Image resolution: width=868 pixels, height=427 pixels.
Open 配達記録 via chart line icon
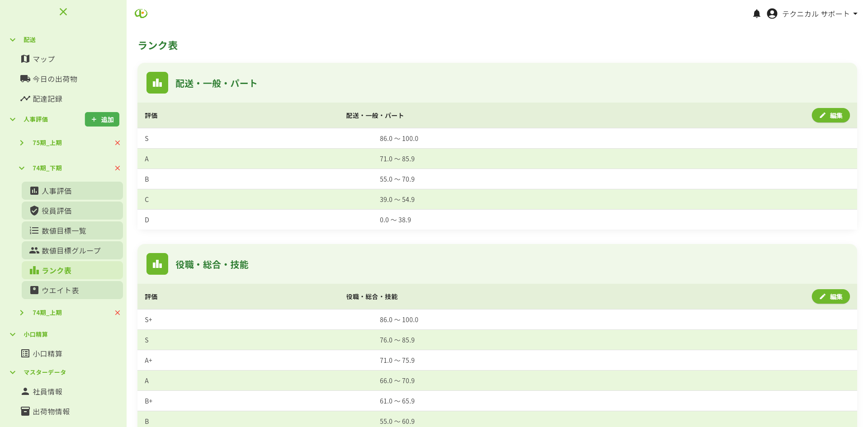click(x=25, y=99)
